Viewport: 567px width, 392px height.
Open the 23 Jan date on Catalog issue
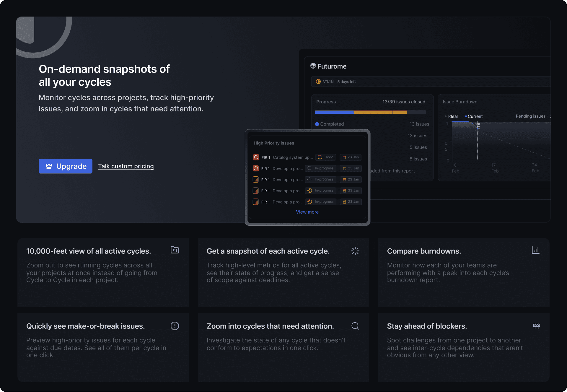pos(351,157)
